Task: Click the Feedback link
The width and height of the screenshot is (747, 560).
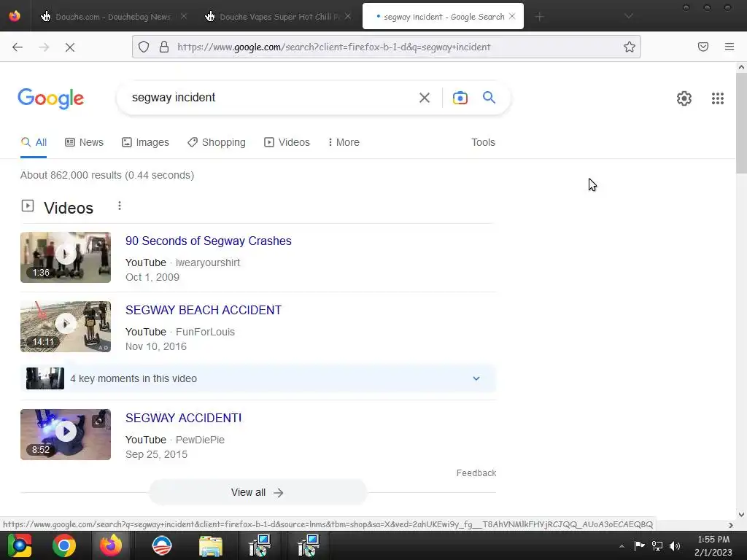Action: point(476,472)
